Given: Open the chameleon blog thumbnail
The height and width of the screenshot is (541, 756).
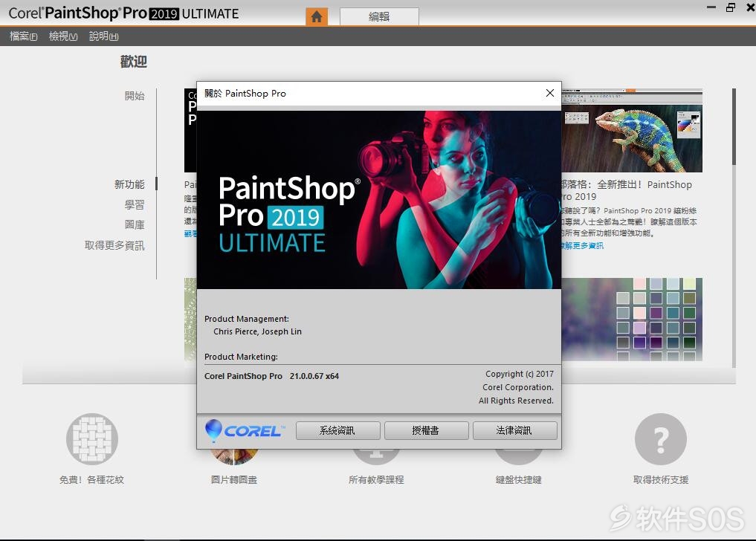Looking at the screenshot, I should (x=632, y=130).
